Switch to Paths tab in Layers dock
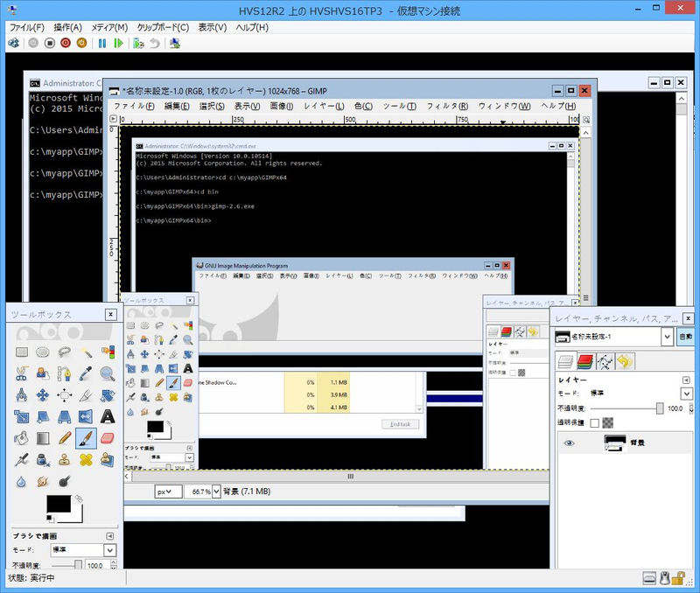Screen dimensions: 700x593 pos(605,361)
